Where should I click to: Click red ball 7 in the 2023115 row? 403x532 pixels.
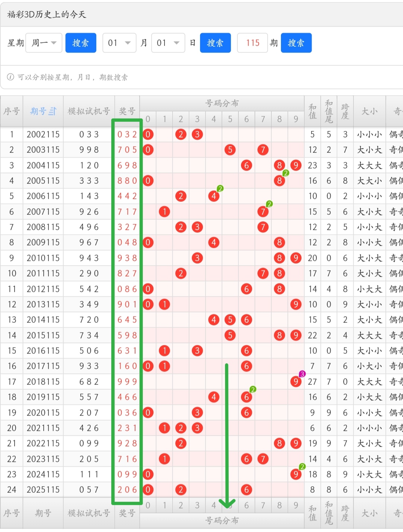[263, 459]
